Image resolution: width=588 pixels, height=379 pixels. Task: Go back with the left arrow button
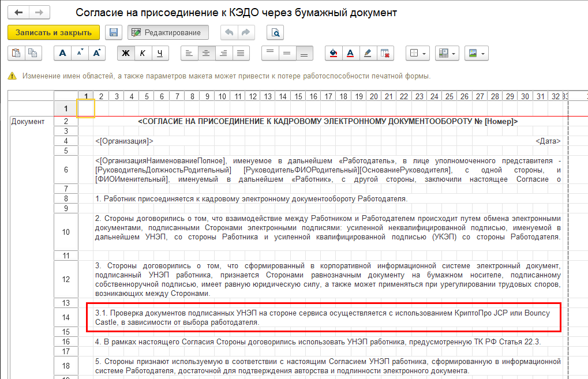click(18, 12)
